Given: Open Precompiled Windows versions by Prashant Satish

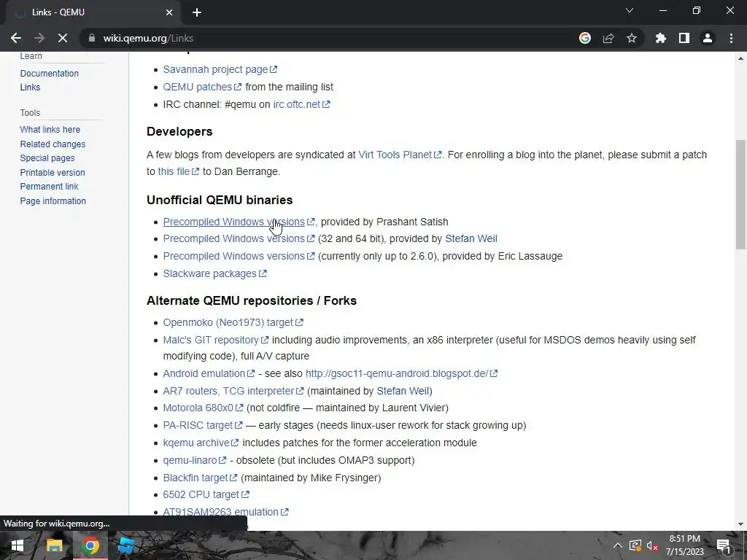Looking at the screenshot, I should coord(239,222).
